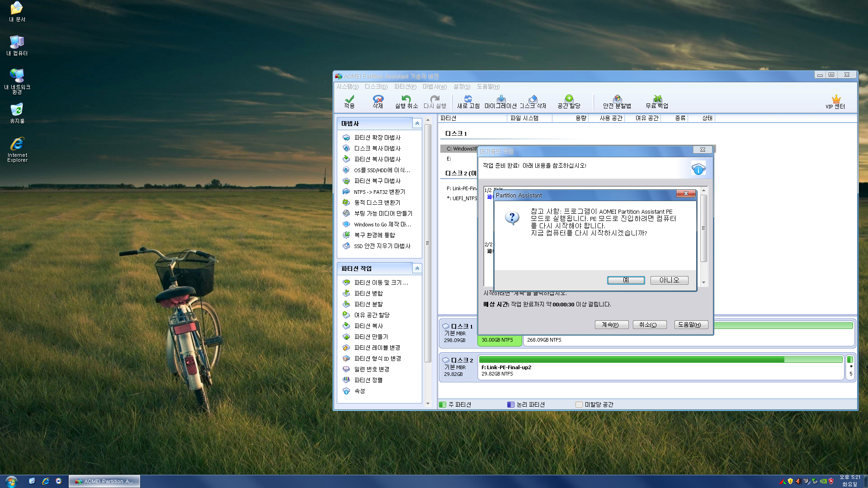Viewport: 868px width, 488px height.
Task: Click AOMEI Partition taskbar button
Action: 104,481
